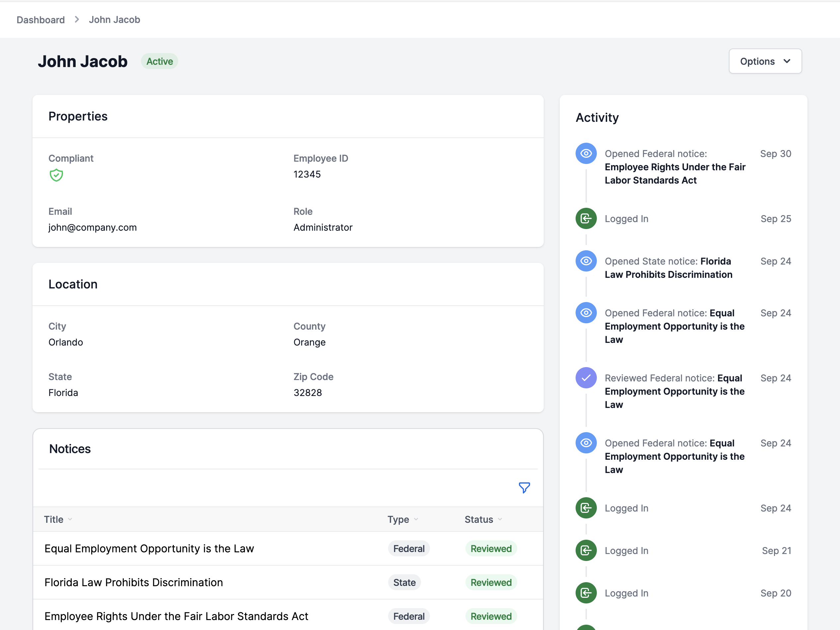The height and width of the screenshot is (630, 840).
Task: Go to Dashboard breadcrumb
Action: (x=40, y=20)
